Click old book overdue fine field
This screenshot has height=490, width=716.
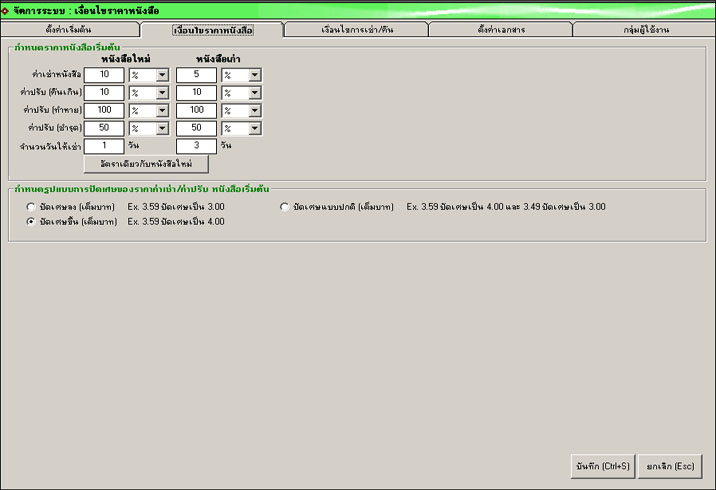[196, 93]
